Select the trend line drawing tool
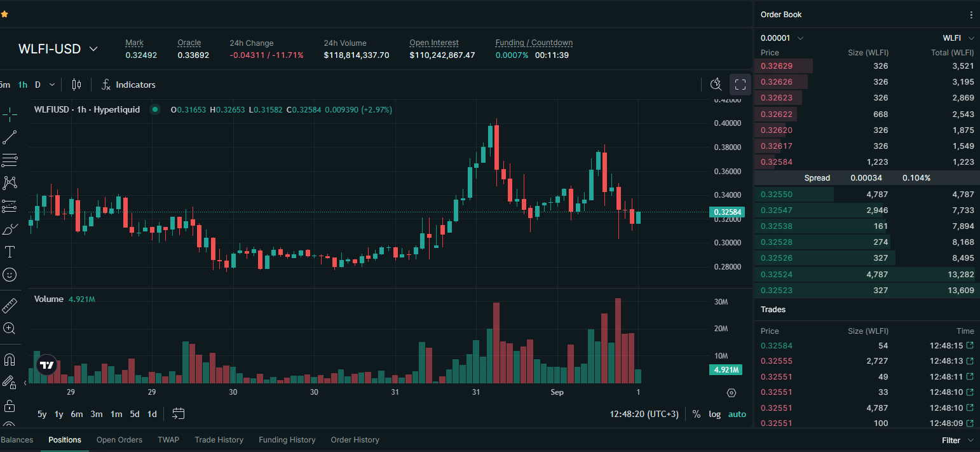This screenshot has height=452, width=980. point(10,137)
